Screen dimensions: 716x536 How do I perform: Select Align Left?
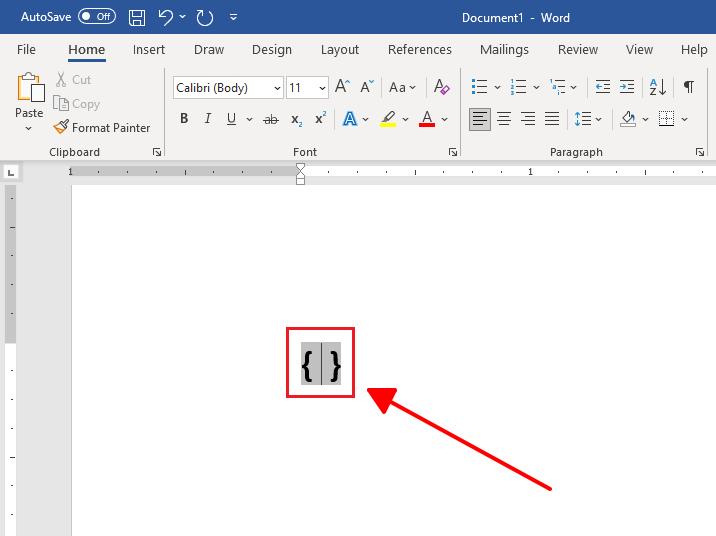(479, 119)
